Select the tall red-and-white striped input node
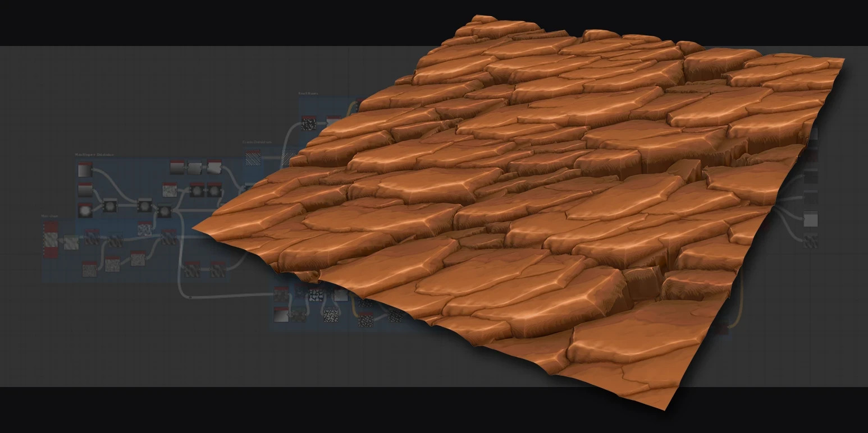Screen dimensions: 868x433 pos(51,240)
